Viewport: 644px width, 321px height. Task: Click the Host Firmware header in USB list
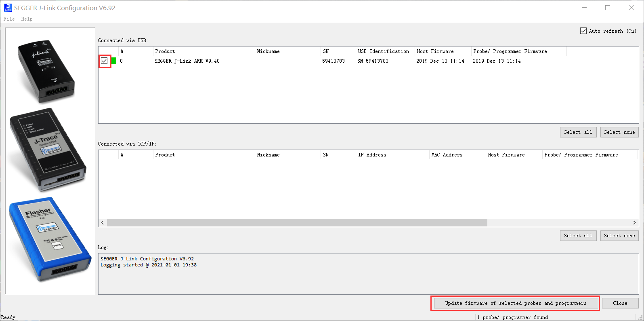click(x=443, y=51)
